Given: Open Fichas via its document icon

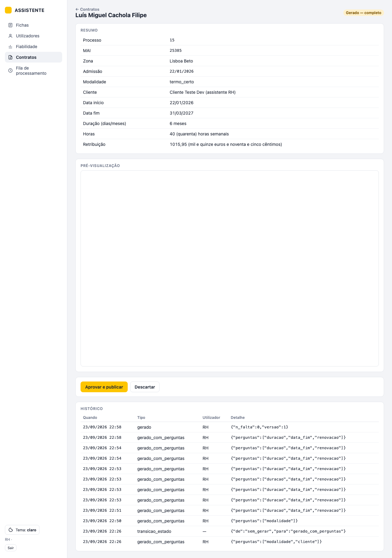Looking at the screenshot, I should point(10,25).
